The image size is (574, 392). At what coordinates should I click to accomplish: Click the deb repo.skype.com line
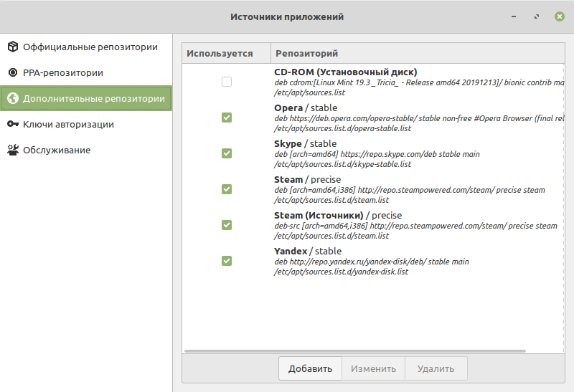(377, 154)
